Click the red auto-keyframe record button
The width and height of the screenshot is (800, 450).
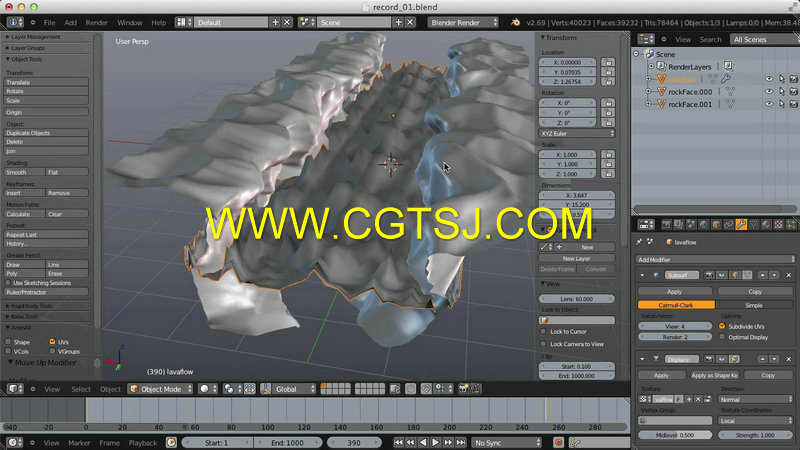point(558,442)
